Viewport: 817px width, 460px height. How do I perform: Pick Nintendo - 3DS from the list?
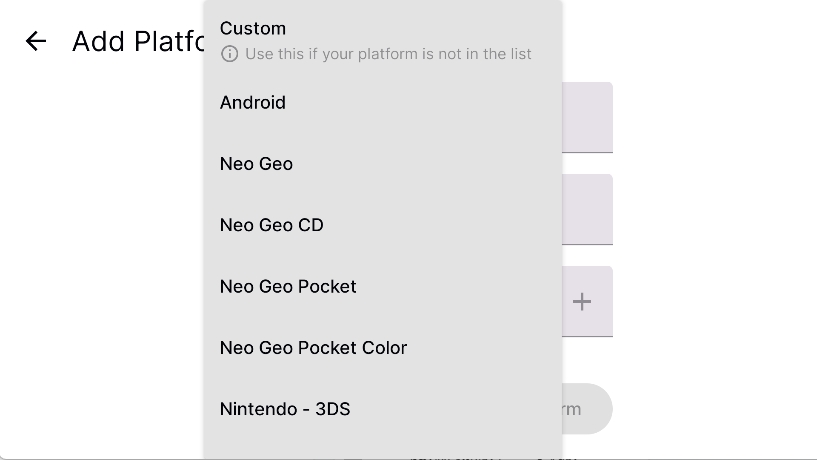coord(285,409)
